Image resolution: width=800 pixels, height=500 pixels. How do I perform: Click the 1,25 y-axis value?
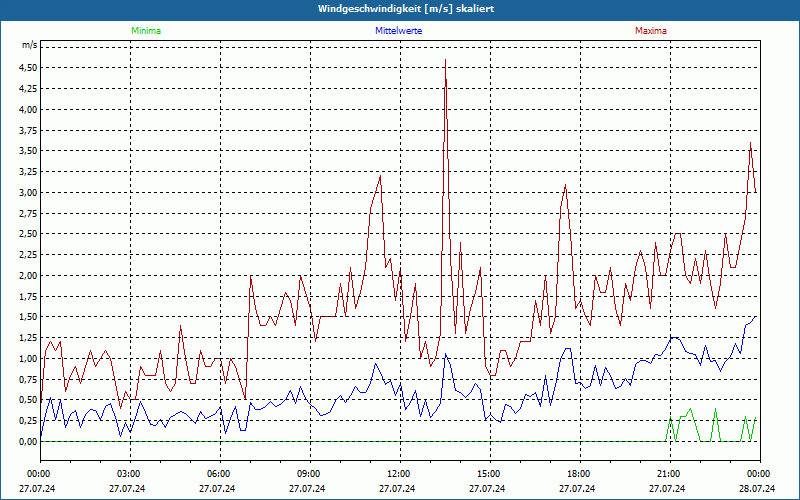click(28, 338)
